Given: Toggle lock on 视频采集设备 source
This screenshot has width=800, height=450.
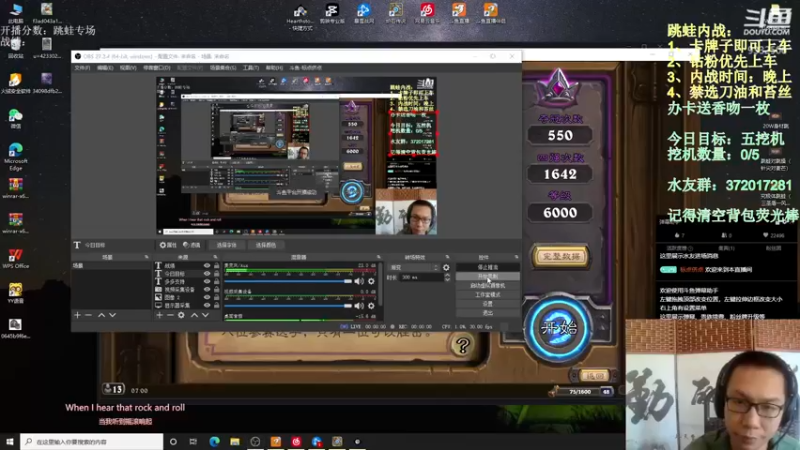Looking at the screenshot, I should click(217, 289).
